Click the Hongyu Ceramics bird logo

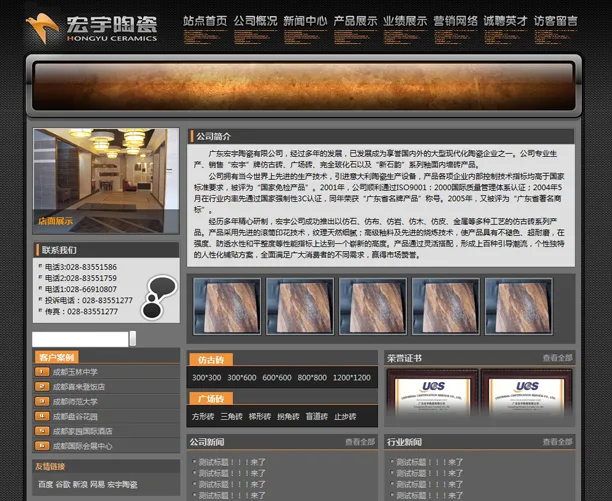click(43, 22)
